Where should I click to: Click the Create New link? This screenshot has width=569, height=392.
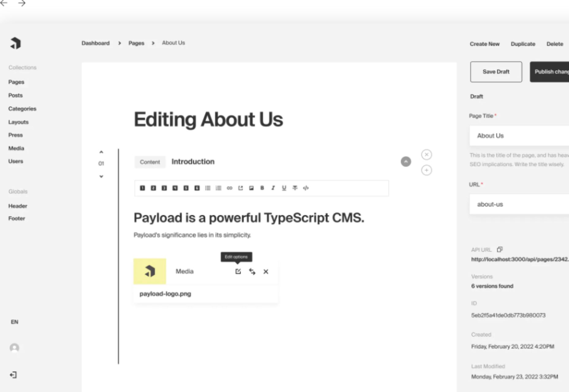click(x=485, y=44)
